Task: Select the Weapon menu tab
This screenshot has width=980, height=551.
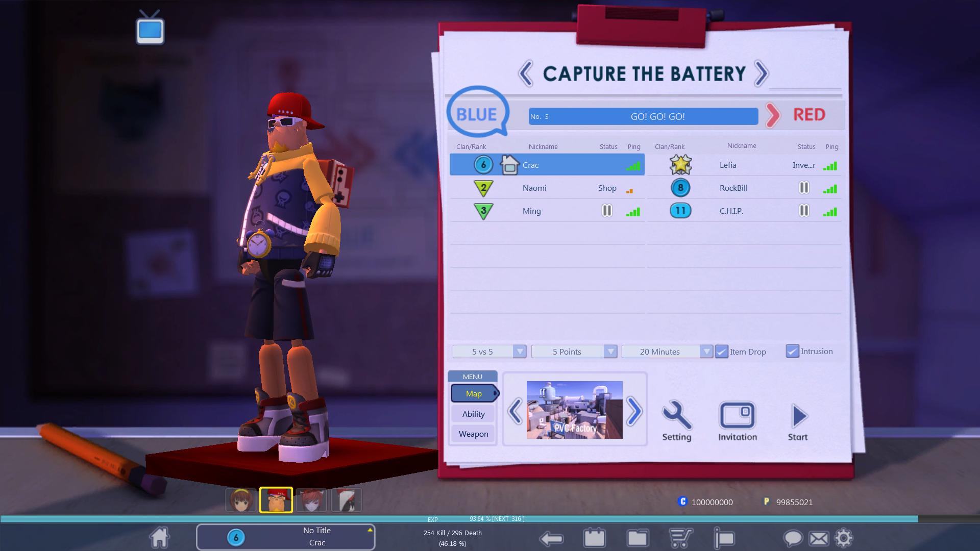Action: point(473,434)
